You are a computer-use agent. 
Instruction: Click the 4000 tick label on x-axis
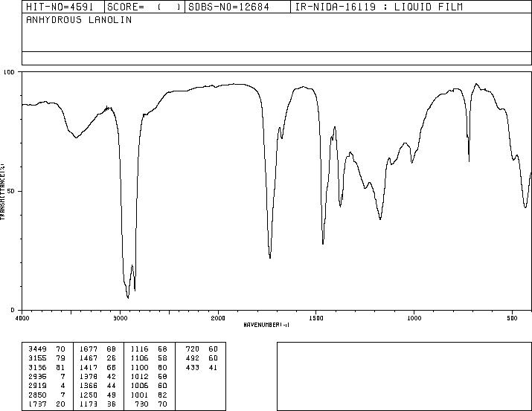(22, 318)
